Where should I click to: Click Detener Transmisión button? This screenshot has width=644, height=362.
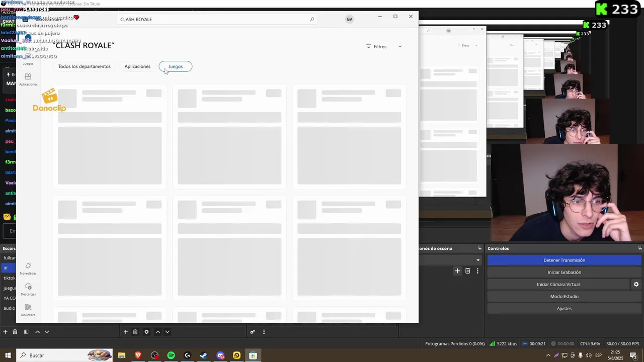[x=564, y=260]
